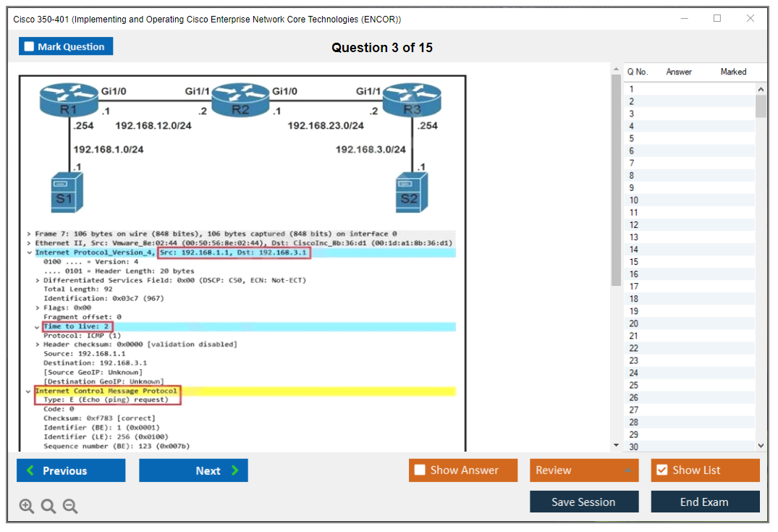
Task: Expand the Differentiated Services Field row
Action: [x=37, y=280]
